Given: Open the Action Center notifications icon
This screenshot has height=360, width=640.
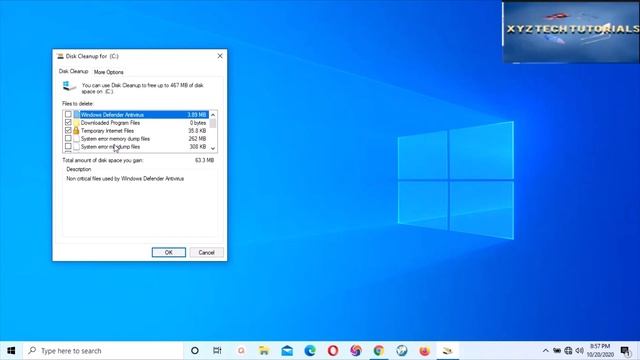Looking at the screenshot, I should pos(626,351).
